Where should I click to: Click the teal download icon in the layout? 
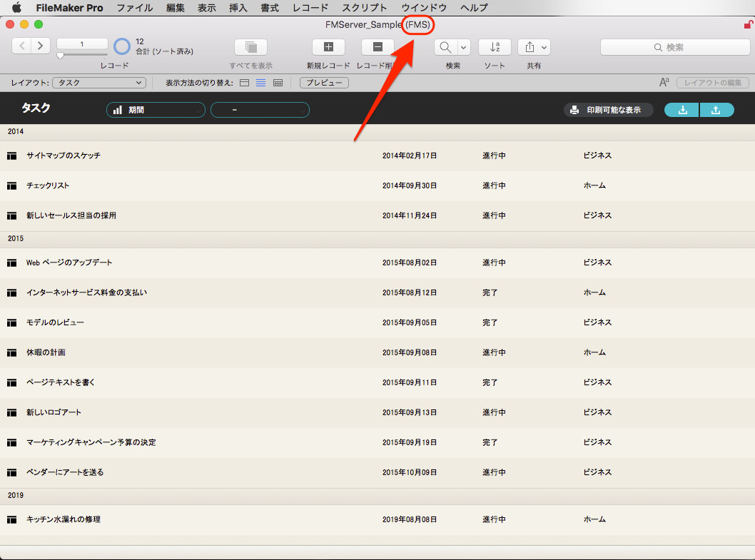click(681, 109)
